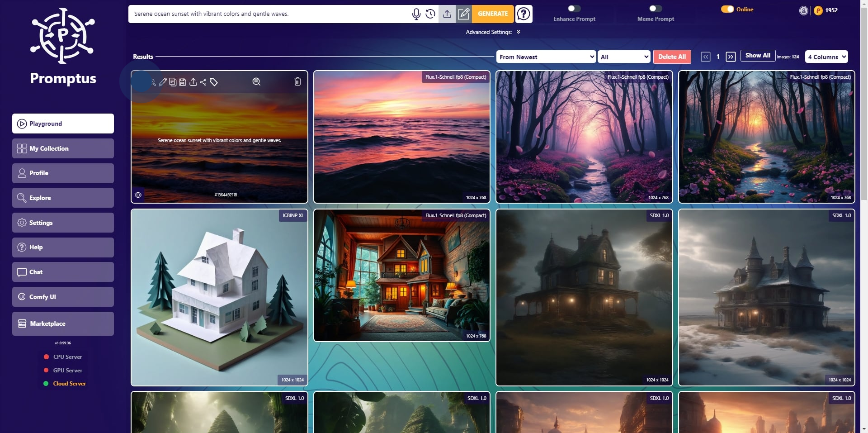
Task: Click the version text v1.0.99.36
Action: click(63, 343)
